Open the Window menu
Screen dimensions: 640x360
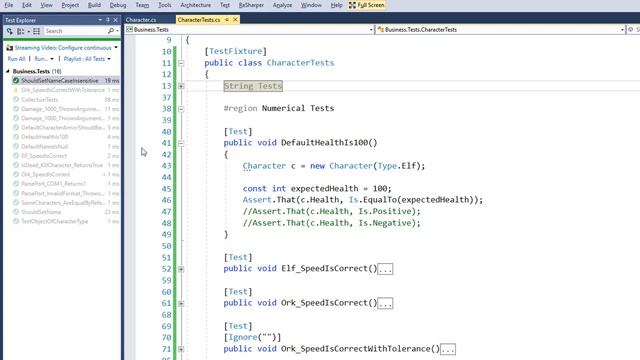click(311, 5)
